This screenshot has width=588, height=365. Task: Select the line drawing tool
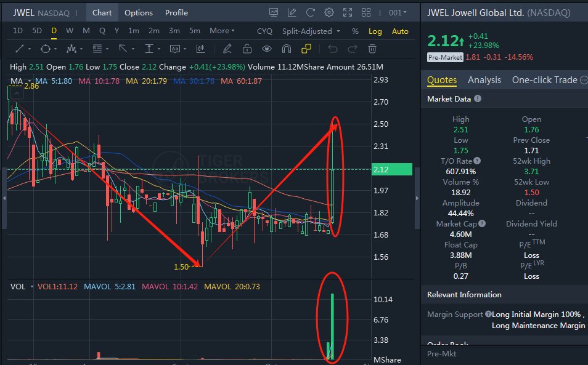[x=20, y=49]
